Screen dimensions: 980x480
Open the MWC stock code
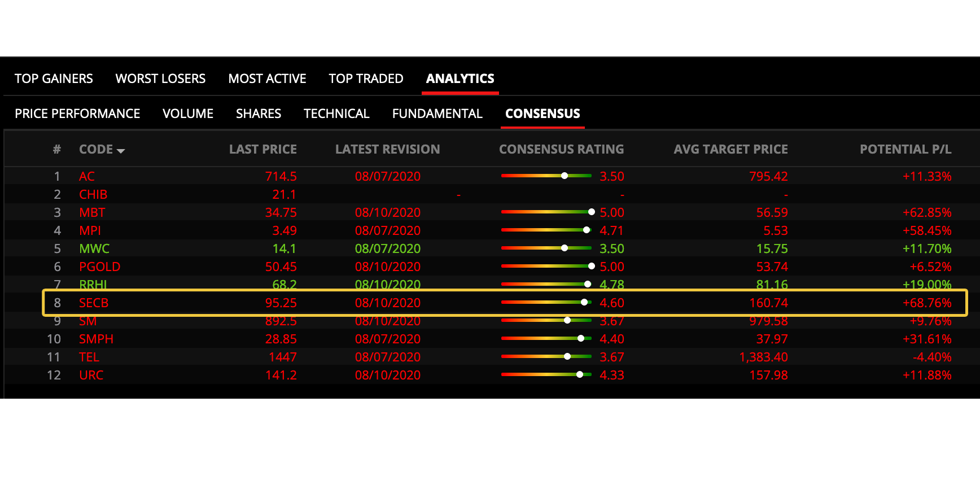pyautogui.click(x=94, y=248)
